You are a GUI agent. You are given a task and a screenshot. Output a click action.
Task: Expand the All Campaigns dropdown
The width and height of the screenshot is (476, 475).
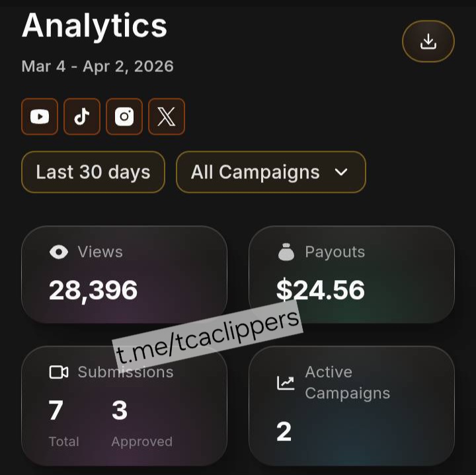click(270, 172)
